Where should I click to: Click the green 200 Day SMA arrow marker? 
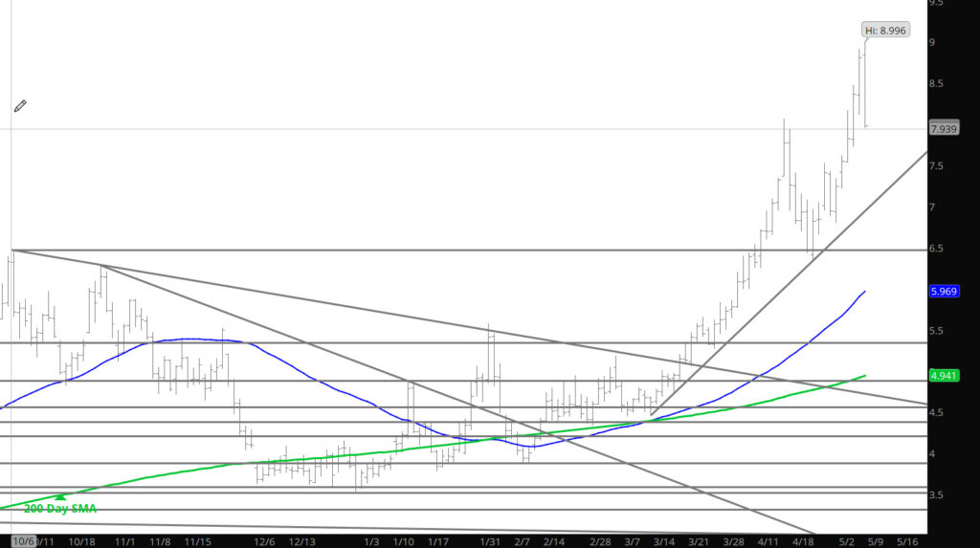coord(61,496)
